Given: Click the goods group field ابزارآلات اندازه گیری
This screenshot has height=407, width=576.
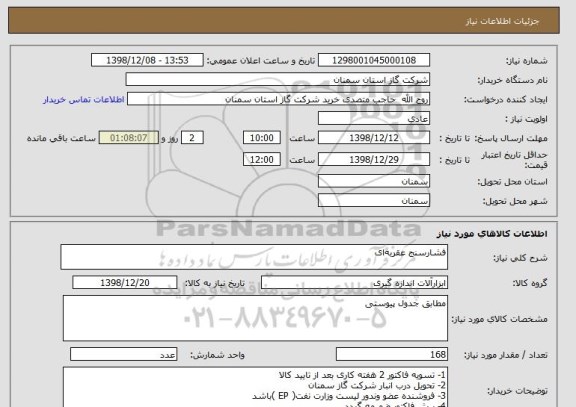Looking at the screenshot, I should coord(354,283).
